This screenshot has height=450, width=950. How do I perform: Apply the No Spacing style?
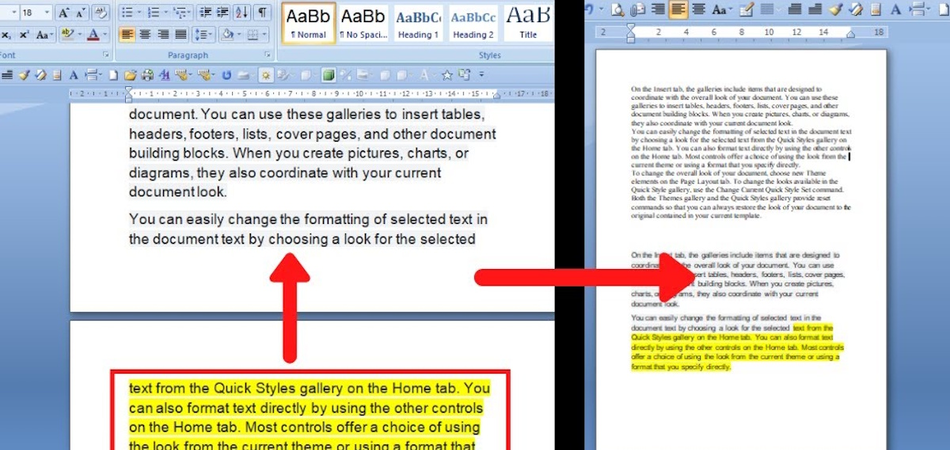point(364,24)
